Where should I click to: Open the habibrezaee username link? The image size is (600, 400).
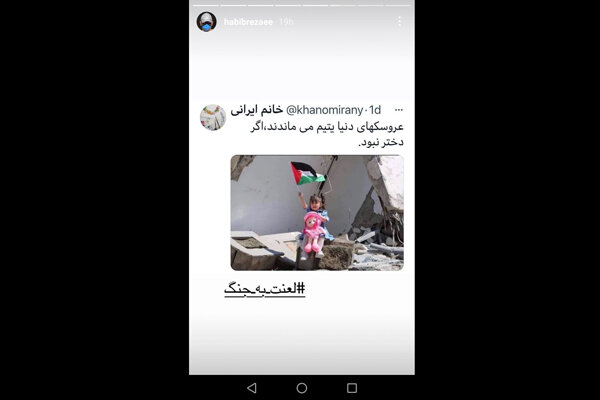[x=248, y=22]
